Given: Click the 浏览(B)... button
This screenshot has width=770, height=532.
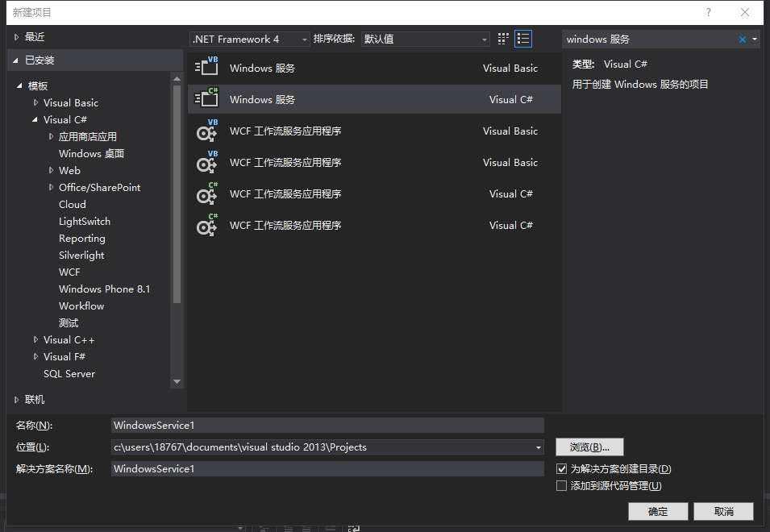Looking at the screenshot, I should pyautogui.click(x=589, y=447).
